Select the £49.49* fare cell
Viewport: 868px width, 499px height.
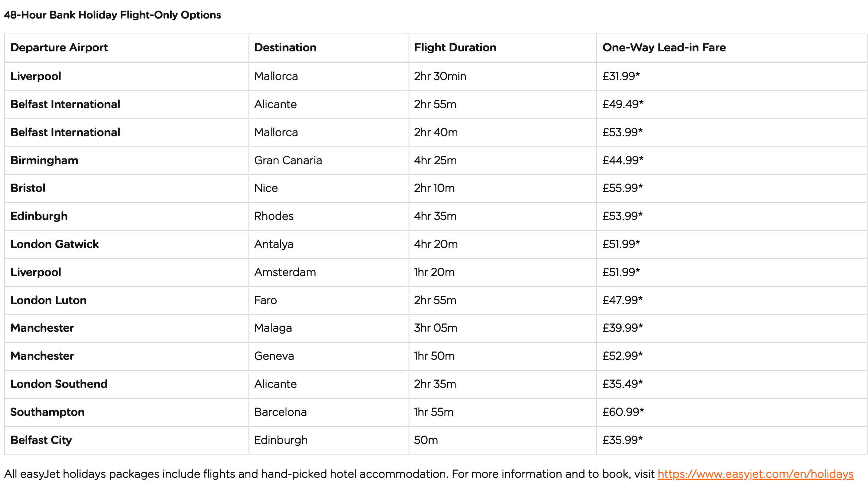[x=732, y=104]
